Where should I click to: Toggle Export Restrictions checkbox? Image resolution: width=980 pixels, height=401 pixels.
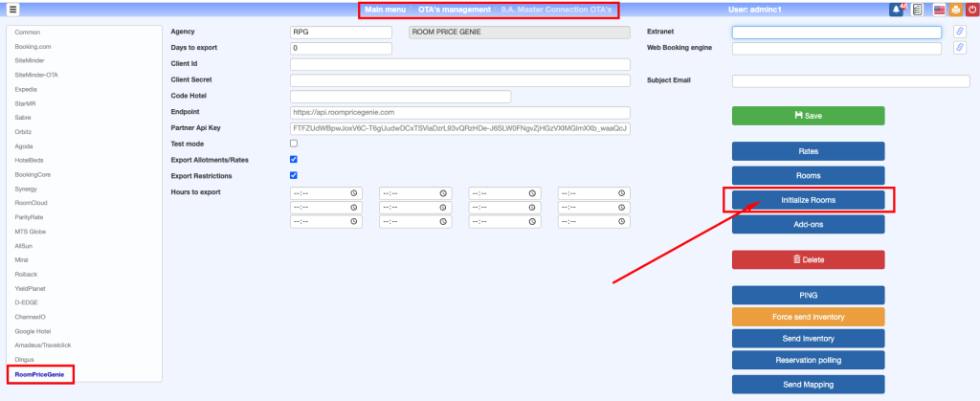[x=294, y=176]
